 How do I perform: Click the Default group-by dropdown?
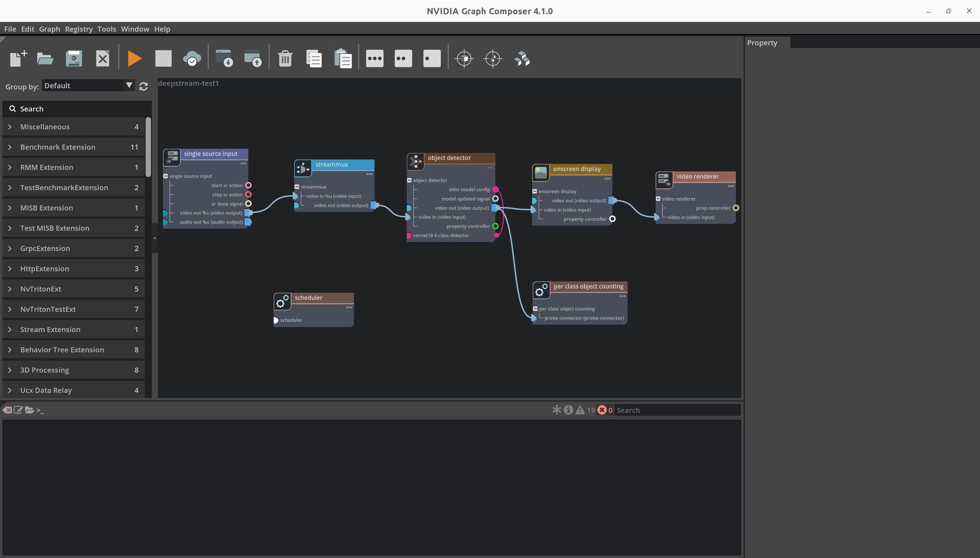coord(87,85)
